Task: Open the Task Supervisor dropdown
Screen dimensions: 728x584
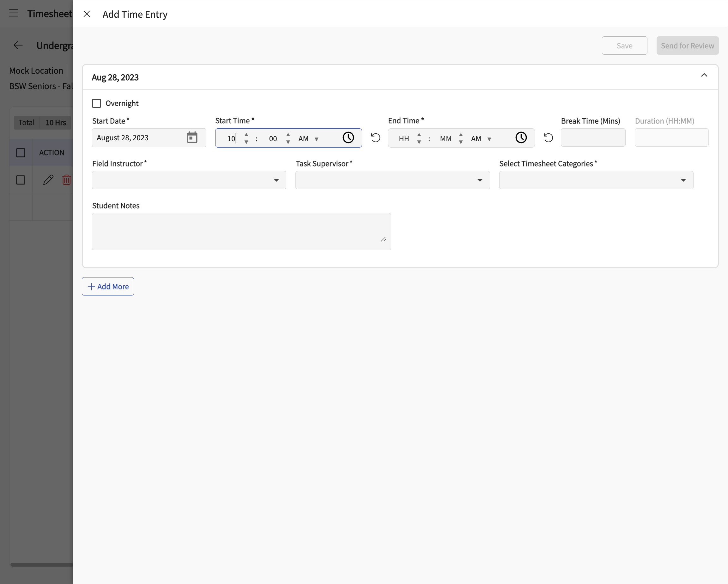Action: (x=392, y=180)
